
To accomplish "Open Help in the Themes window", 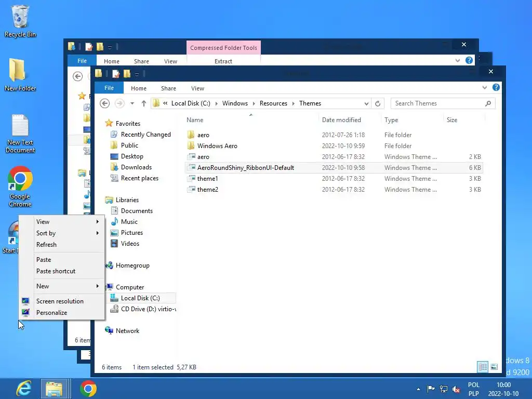I will pyautogui.click(x=496, y=87).
